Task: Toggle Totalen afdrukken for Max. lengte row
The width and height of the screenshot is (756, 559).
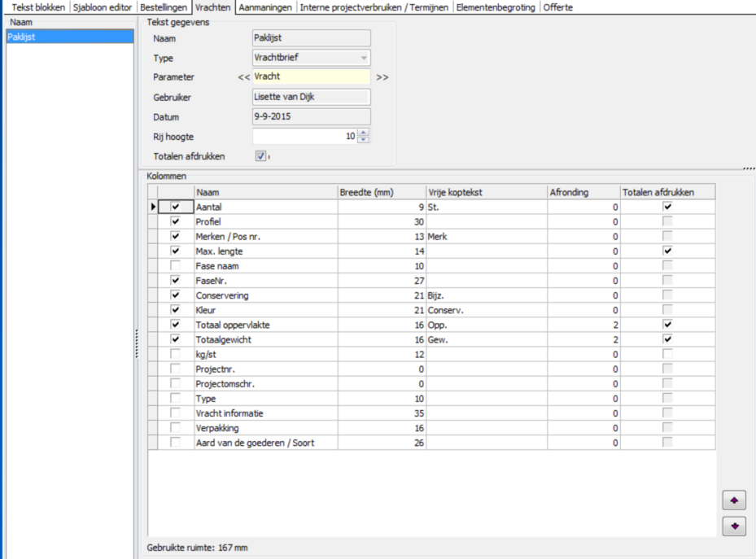Action: coord(667,251)
